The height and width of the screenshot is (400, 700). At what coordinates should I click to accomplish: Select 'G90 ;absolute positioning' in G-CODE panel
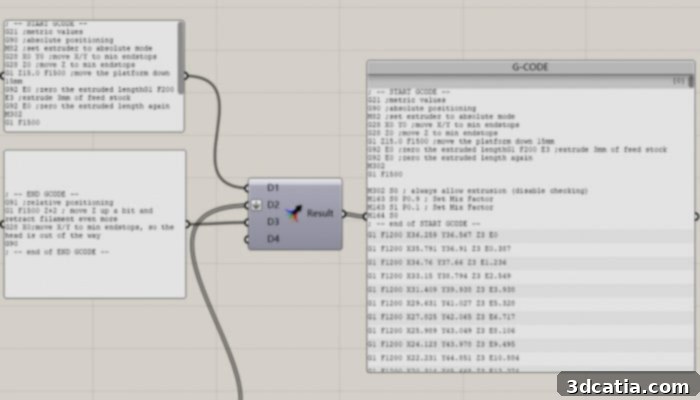421,108
